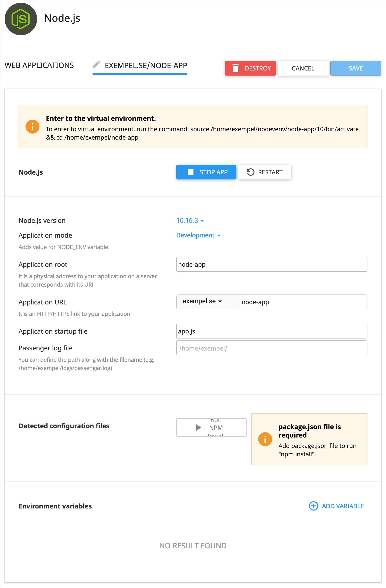The height and width of the screenshot is (588, 386).
Task: Click the Application root input field
Action: 271,264
